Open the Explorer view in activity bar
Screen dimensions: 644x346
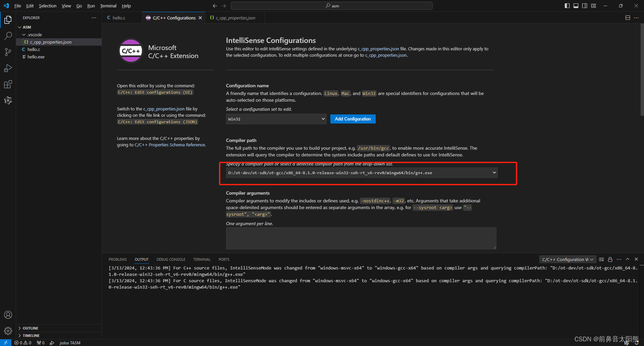click(x=8, y=20)
